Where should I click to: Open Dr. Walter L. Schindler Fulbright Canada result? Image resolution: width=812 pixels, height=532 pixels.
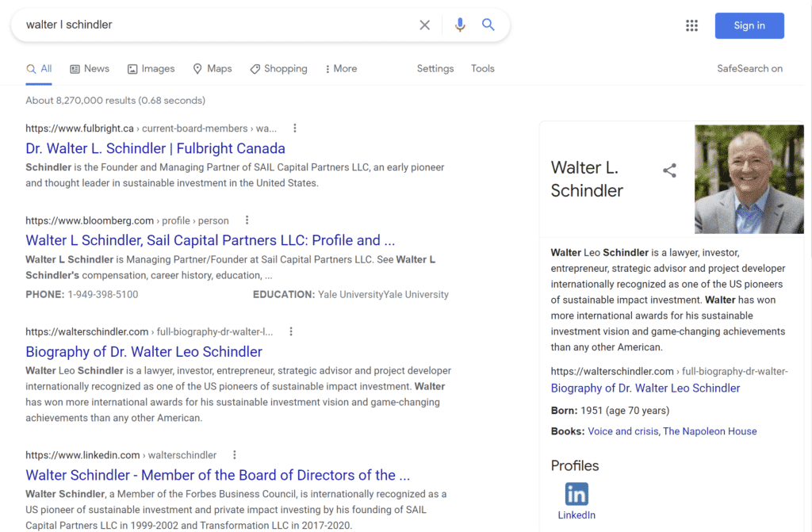click(155, 149)
